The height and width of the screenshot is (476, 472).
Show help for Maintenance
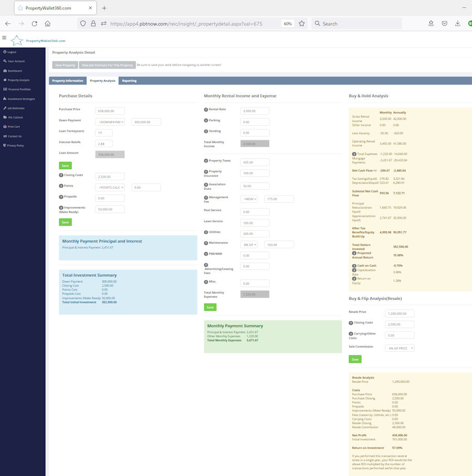click(x=206, y=243)
